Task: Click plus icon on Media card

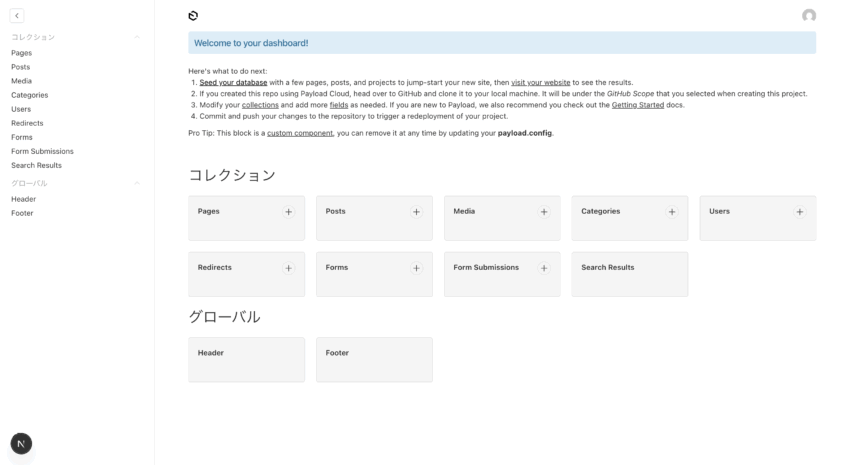Action: [x=544, y=212]
